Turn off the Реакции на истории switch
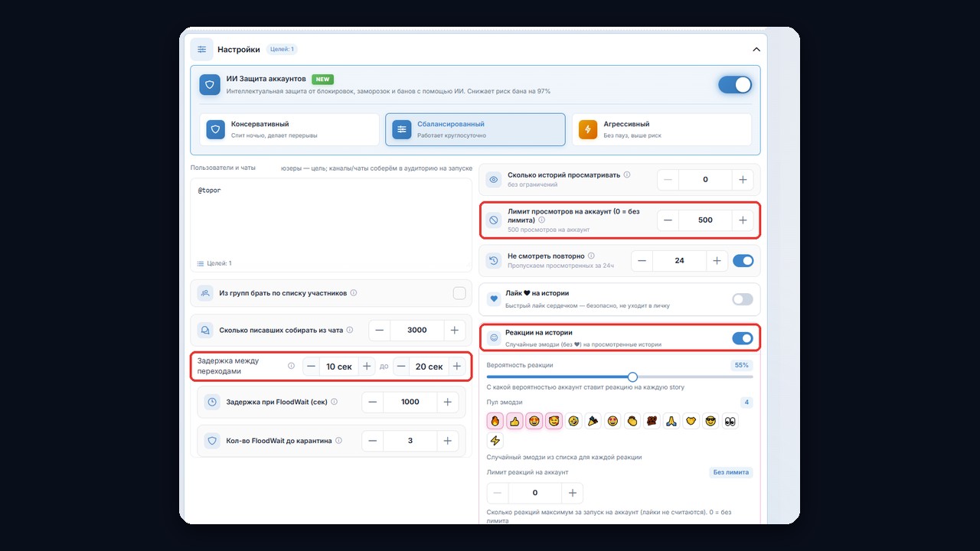Viewport: 980px width, 551px height. (743, 338)
